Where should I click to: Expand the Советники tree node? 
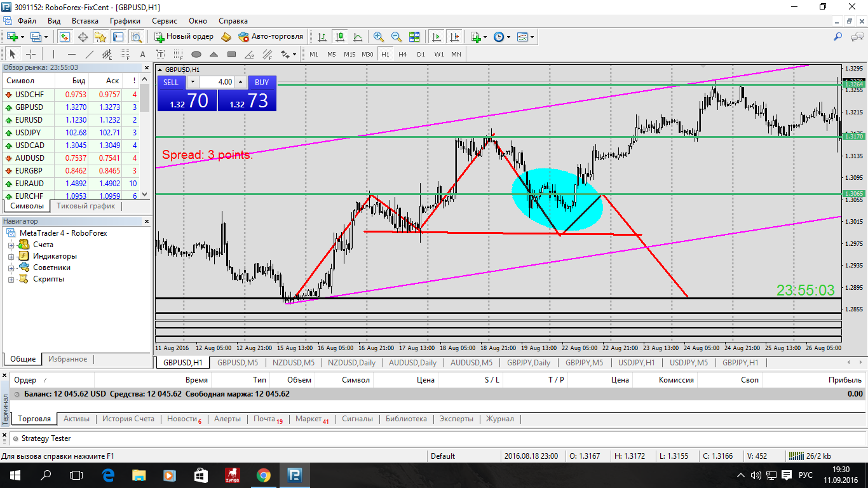click(11, 268)
